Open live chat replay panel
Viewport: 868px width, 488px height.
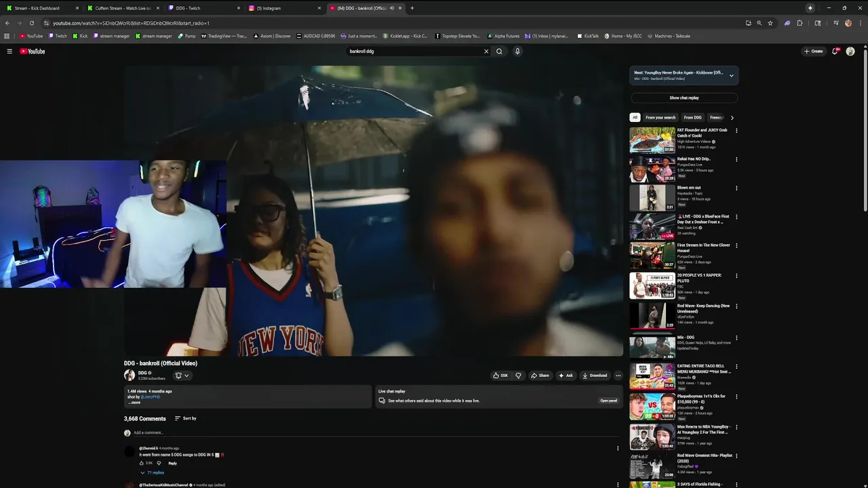click(x=608, y=401)
